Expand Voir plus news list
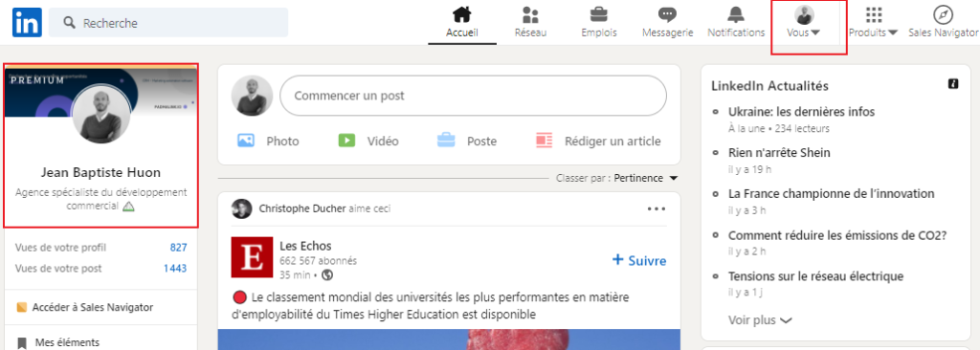Image resolution: width=980 pixels, height=350 pixels. (x=759, y=320)
